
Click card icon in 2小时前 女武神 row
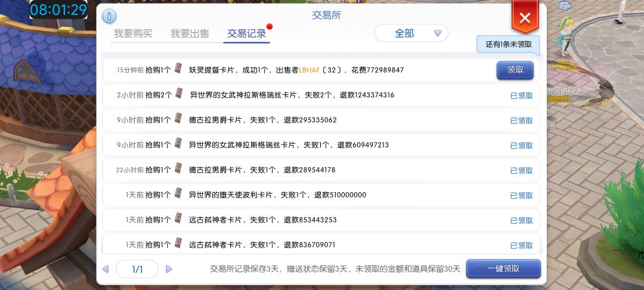tap(179, 94)
